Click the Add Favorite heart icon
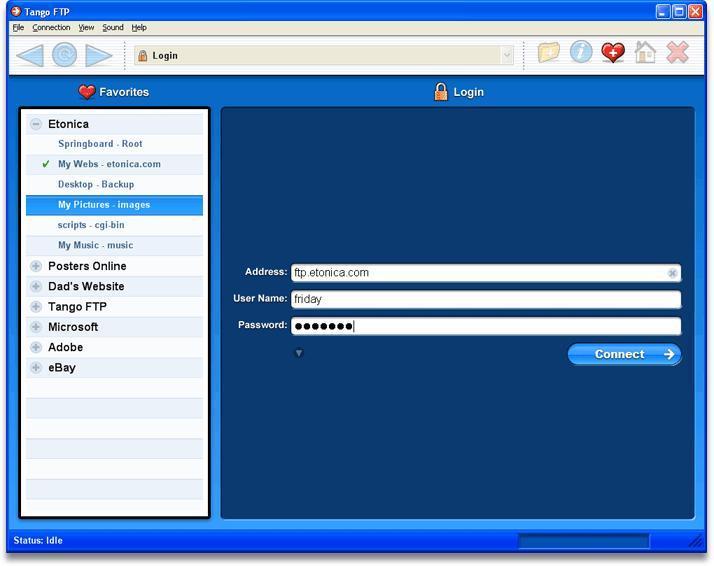 [613, 52]
